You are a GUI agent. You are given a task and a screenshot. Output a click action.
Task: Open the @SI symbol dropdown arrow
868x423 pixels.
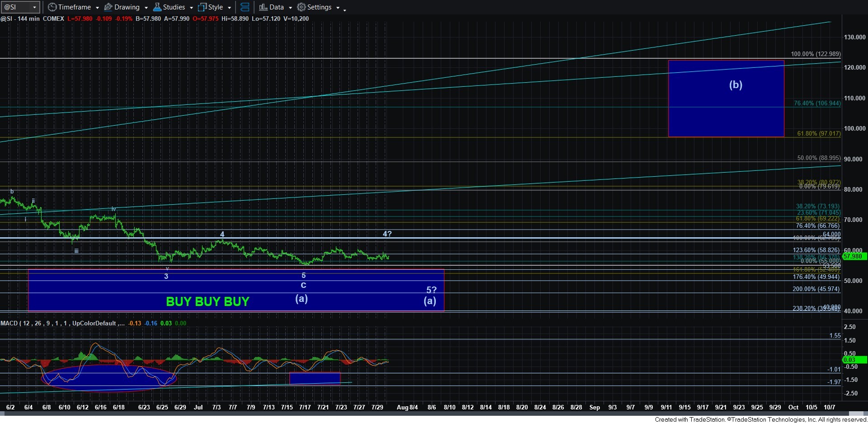click(x=34, y=7)
